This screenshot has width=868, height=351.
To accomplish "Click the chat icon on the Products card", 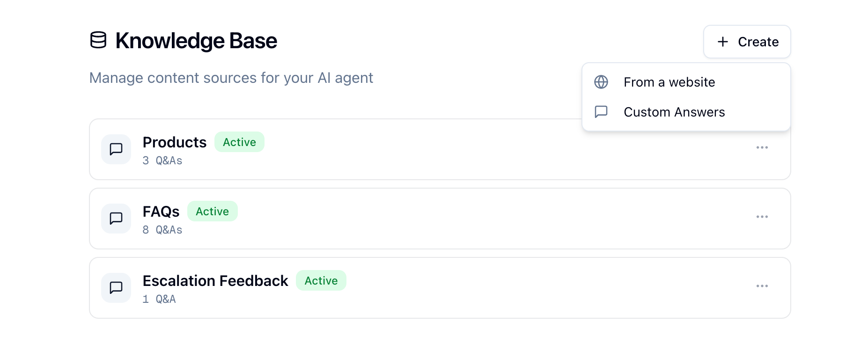I will 116,149.
